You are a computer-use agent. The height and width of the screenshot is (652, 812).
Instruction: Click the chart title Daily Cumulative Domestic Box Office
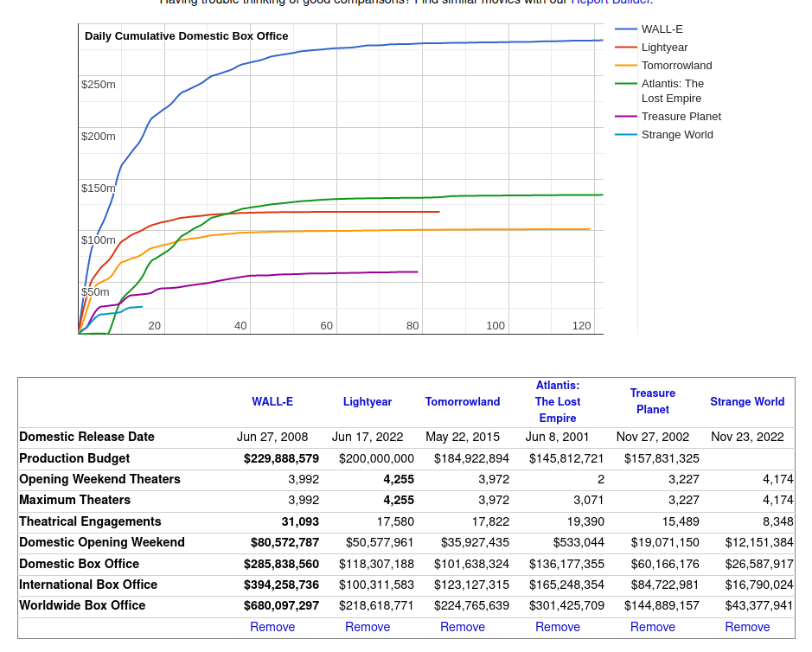pos(187,36)
